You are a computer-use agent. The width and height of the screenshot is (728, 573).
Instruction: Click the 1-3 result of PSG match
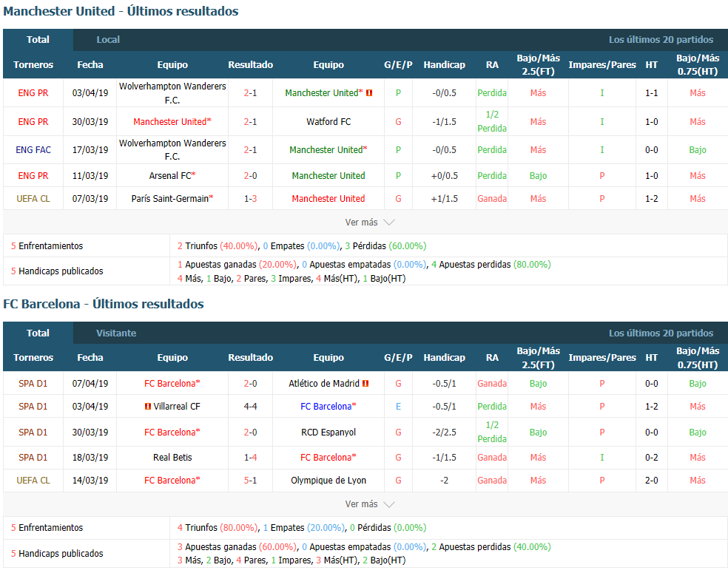coord(250,199)
